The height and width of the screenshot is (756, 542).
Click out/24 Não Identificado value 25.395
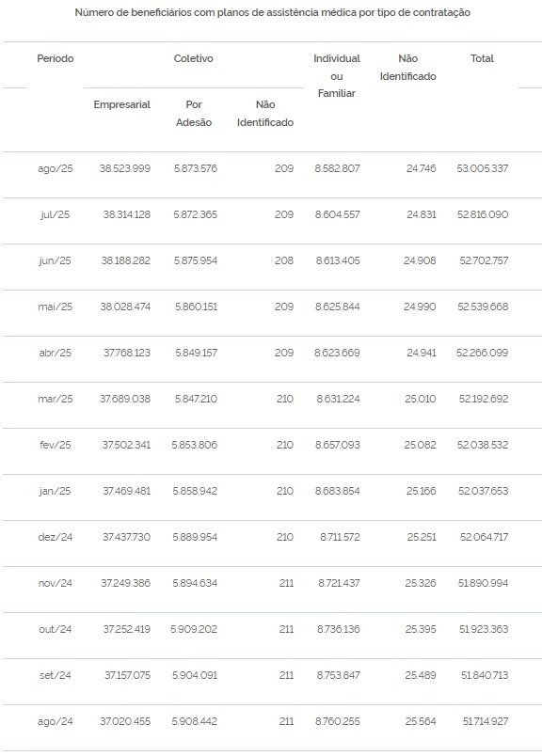pos(421,629)
